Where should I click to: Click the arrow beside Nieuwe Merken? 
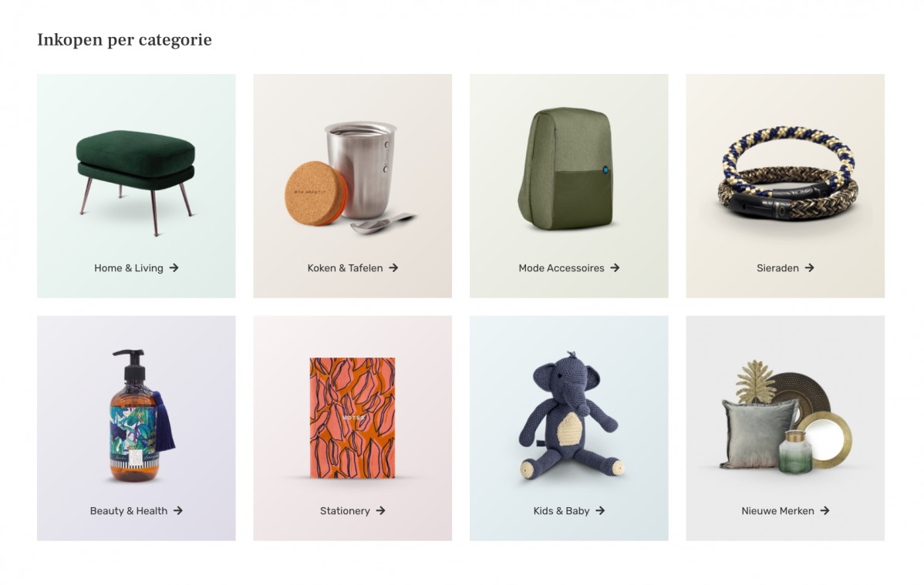(x=825, y=511)
